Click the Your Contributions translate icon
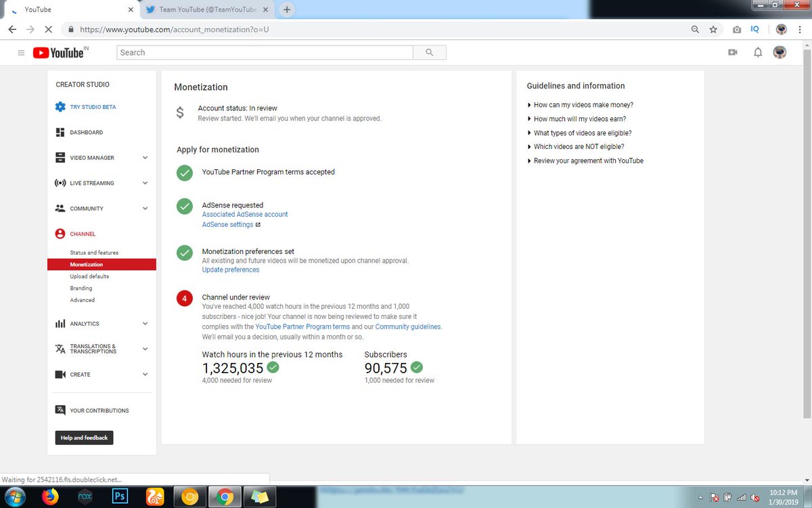The height and width of the screenshot is (508, 812). 60,410
